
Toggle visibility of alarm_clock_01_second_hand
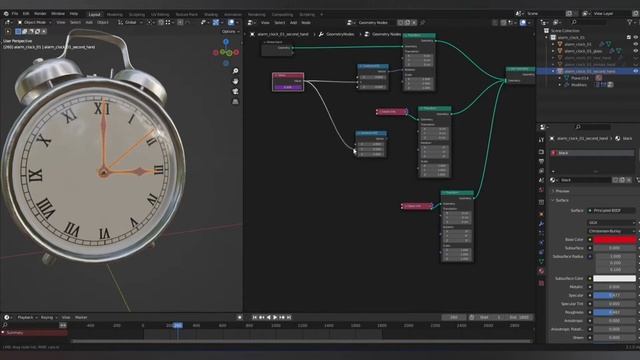[636, 71]
